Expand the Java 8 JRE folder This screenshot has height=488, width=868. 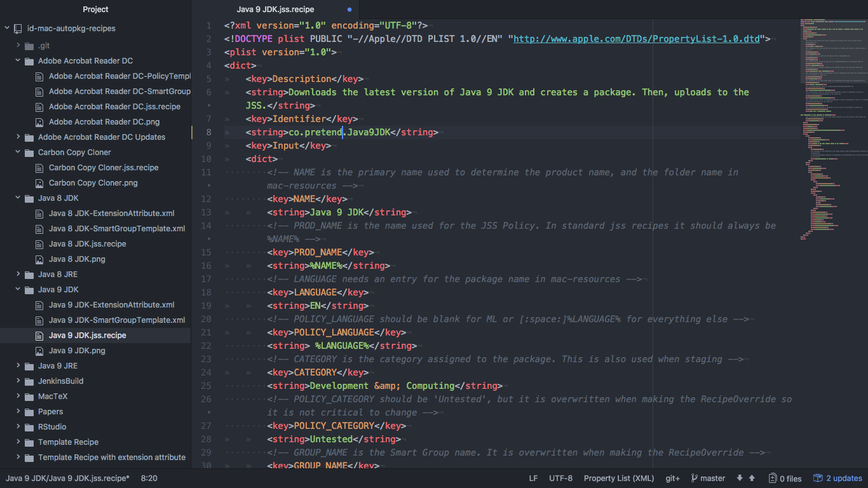point(18,274)
